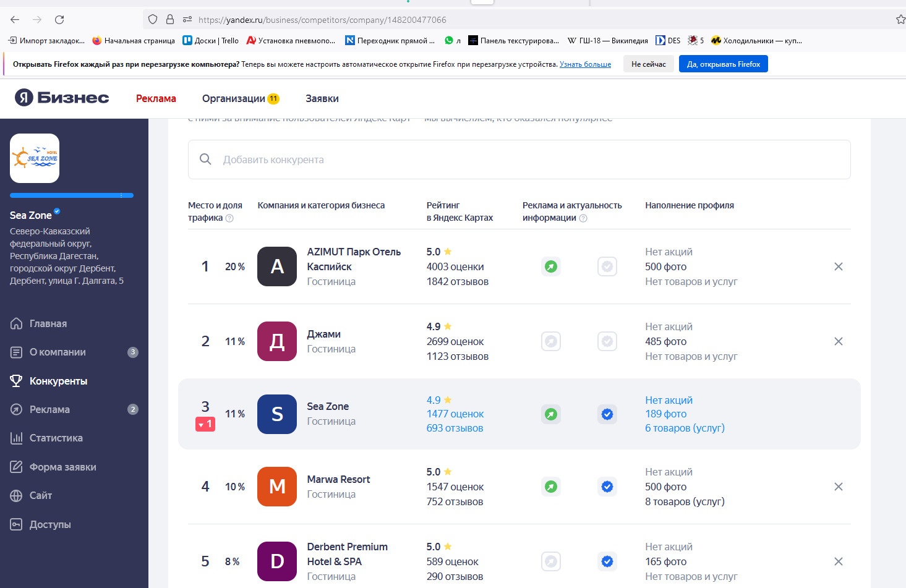
Task: Click the Sea Zone hotel logo thumbnail
Action: (x=35, y=158)
